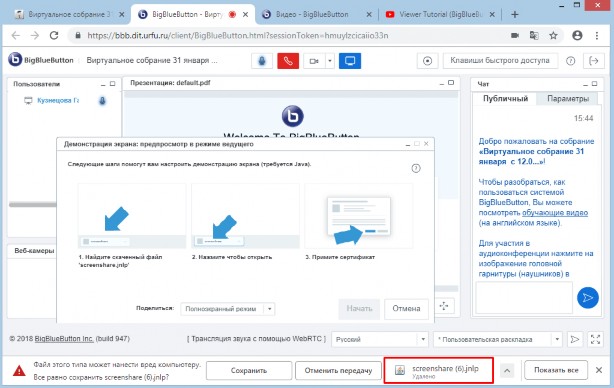Switch to Виртуальное собрание browser tab
This screenshot has width=614, height=388.
tap(69, 14)
